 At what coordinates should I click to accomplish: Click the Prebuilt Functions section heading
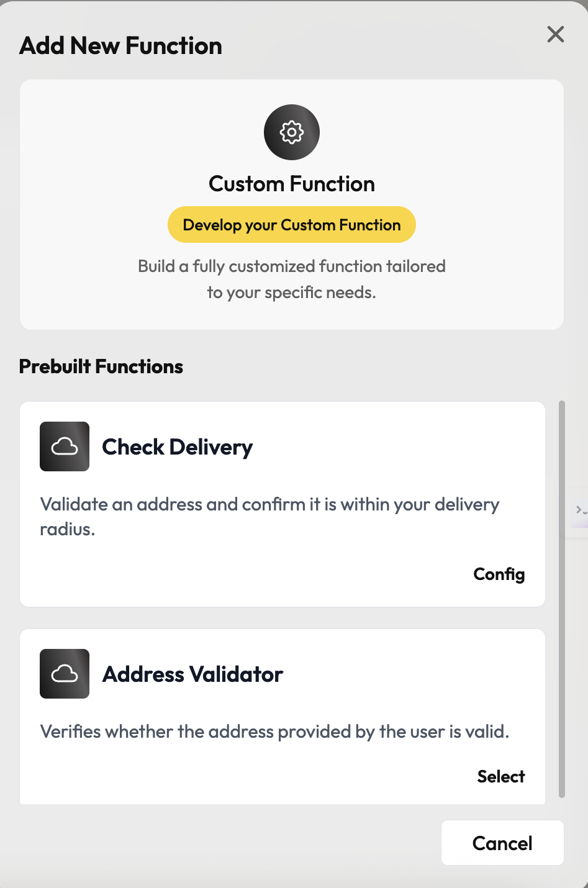pyautogui.click(x=101, y=366)
